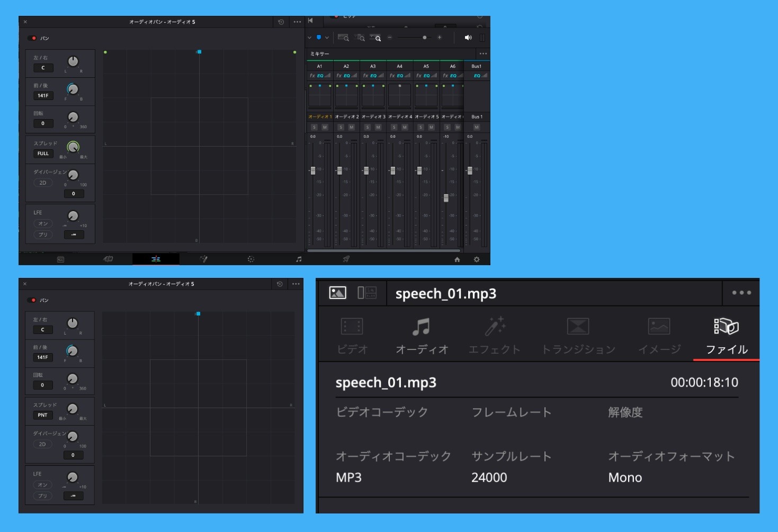Click reset icon in PNT-spread pan window

tap(280, 284)
